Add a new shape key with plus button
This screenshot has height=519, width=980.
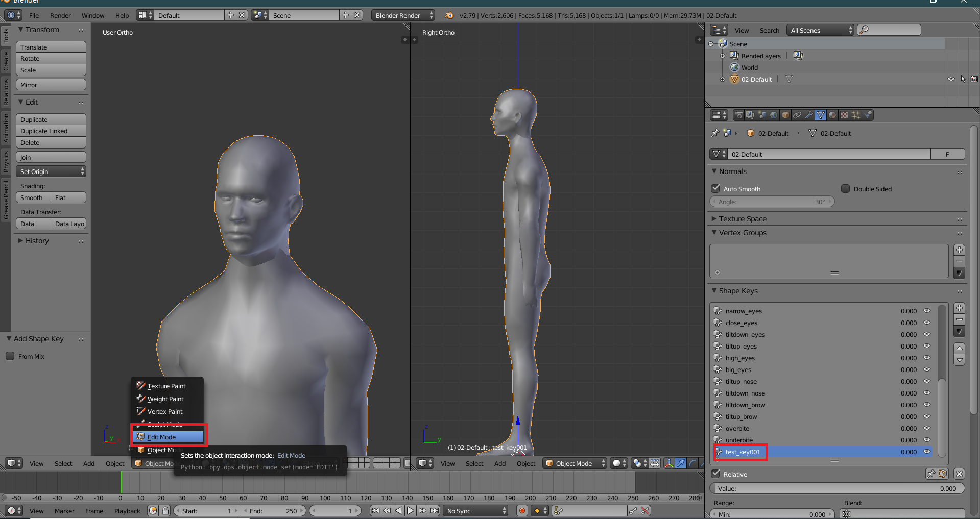point(959,308)
